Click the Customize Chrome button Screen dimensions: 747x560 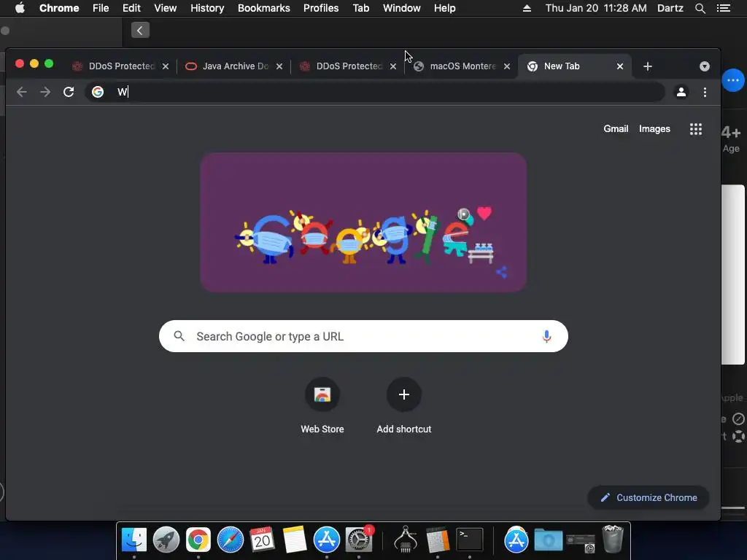point(649,497)
